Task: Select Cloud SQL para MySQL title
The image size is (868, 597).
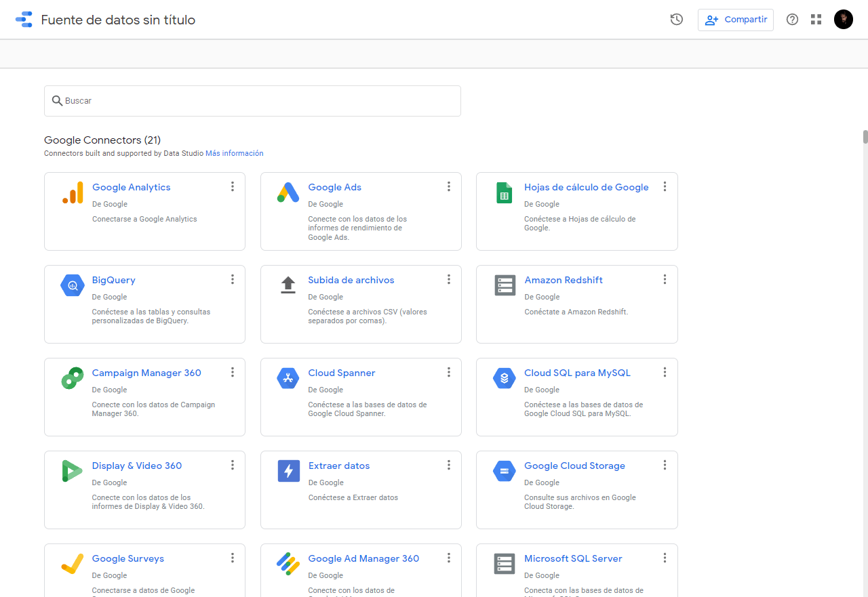Action: click(577, 373)
